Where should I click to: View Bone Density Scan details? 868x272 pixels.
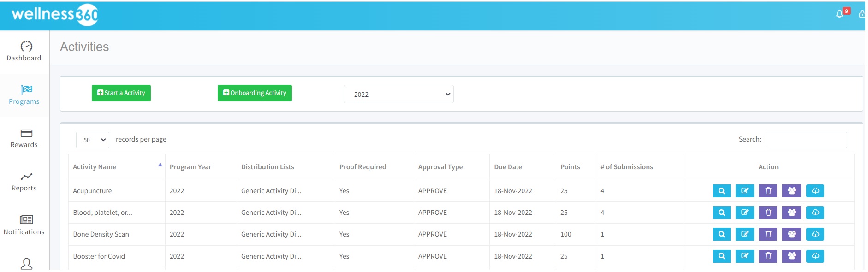coord(722,234)
